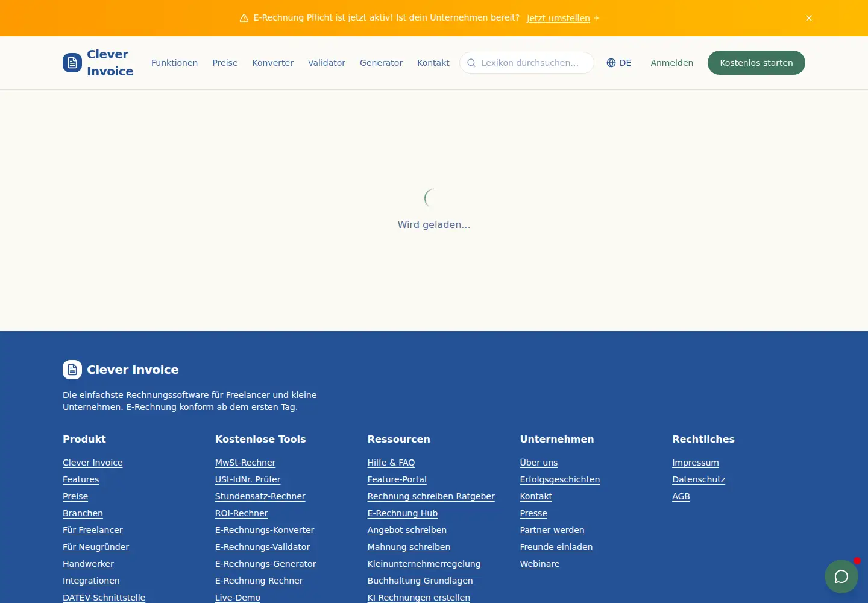Open the E-Rechnungs-Generator footer link

(266, 564)
